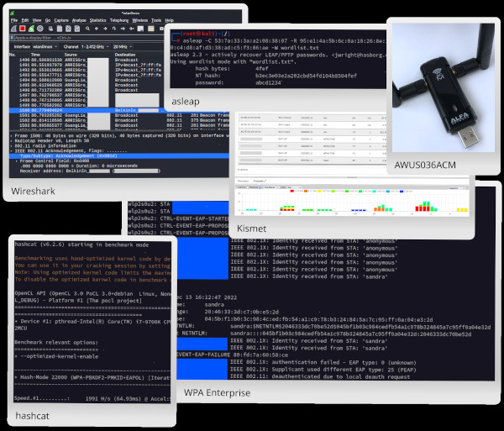This screenshot has height=431, width=504.
Task: Click the Time column header in Wireshark
Action: click(35, 55)
